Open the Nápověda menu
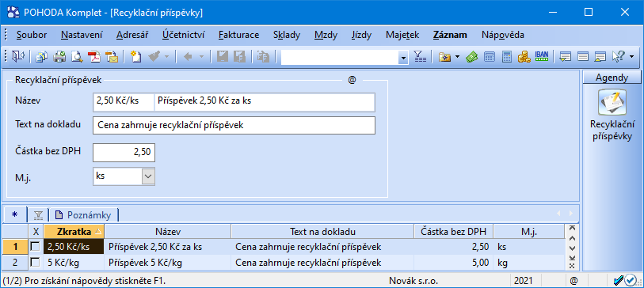 click(x=503, y=35)
